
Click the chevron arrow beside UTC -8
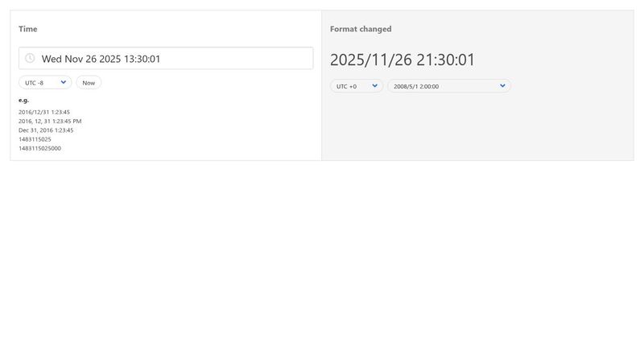64,82
